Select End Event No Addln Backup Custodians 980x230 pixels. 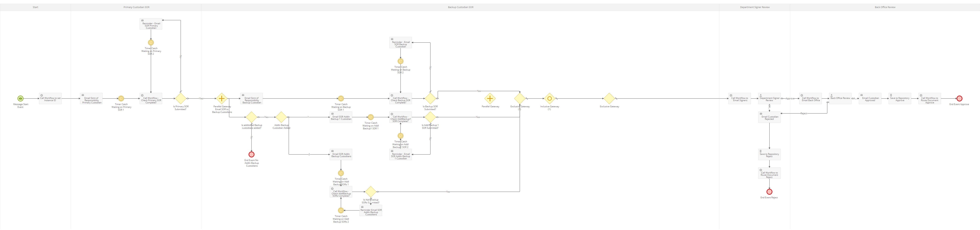click(x=252, y=155)
